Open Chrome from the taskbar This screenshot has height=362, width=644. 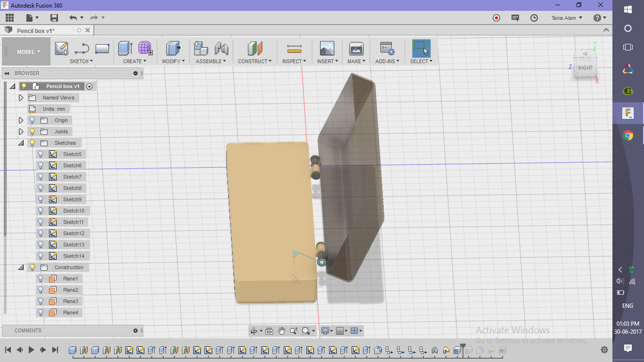click(628, 136)
